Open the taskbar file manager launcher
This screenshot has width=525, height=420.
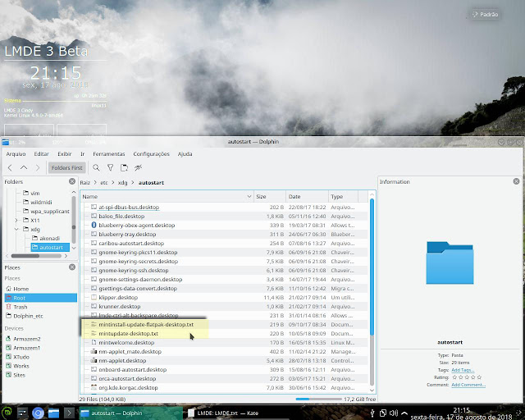53,413
